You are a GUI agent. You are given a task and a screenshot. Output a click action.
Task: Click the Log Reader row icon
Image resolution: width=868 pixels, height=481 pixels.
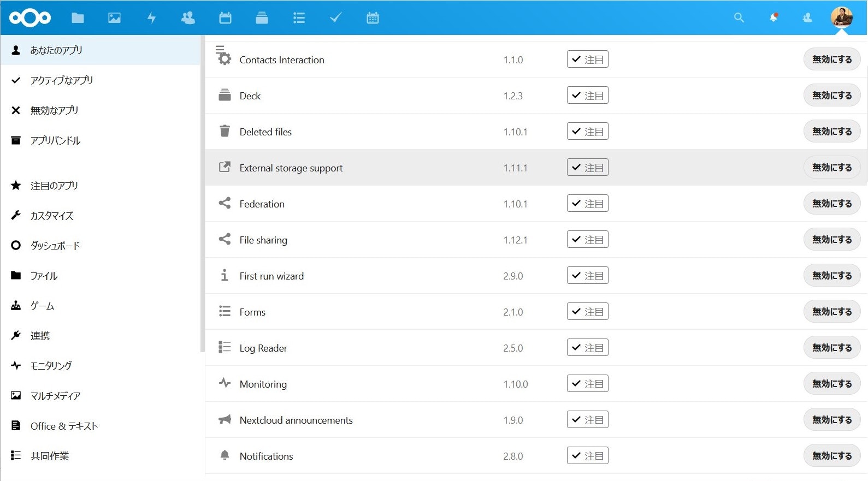coord(225,347)
